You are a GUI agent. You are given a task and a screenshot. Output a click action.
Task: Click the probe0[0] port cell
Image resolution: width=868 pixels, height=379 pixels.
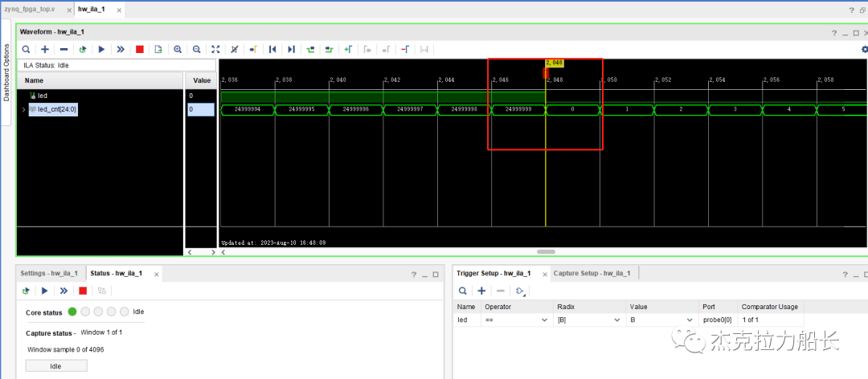coord(718,320)
